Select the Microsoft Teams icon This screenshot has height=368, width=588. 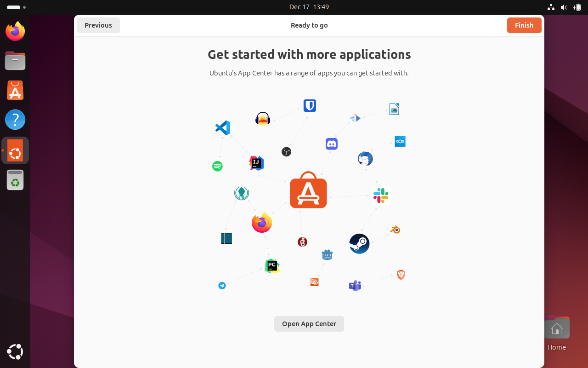click(355, 285)
